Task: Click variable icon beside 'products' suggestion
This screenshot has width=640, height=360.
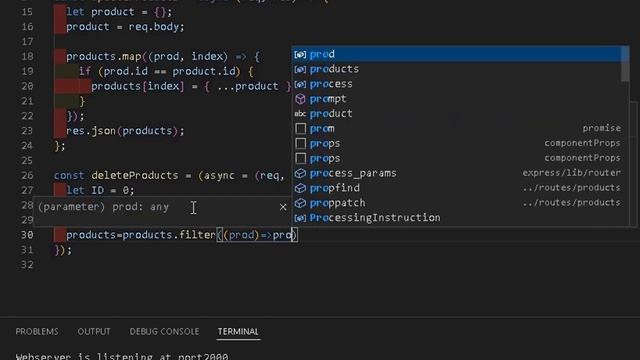Action: click(300, 69)
